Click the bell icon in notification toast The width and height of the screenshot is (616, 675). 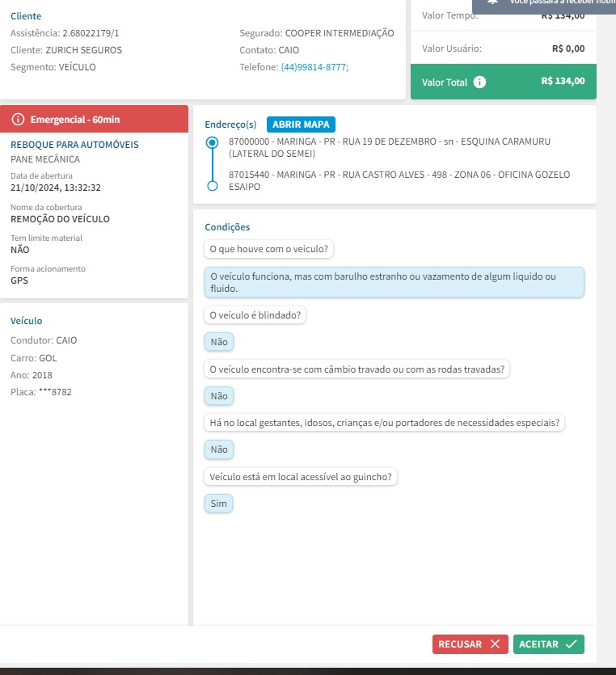492,4
